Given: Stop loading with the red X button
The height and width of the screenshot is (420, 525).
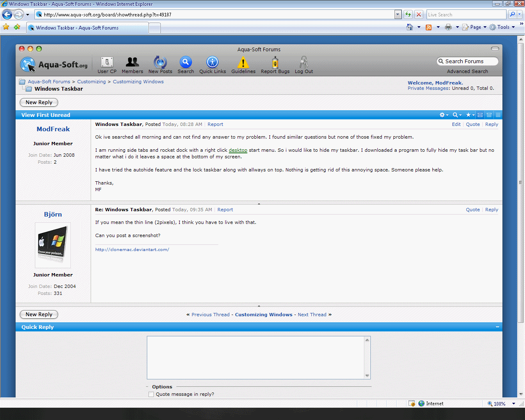Looking at the screenshot, I should [419, 14].
